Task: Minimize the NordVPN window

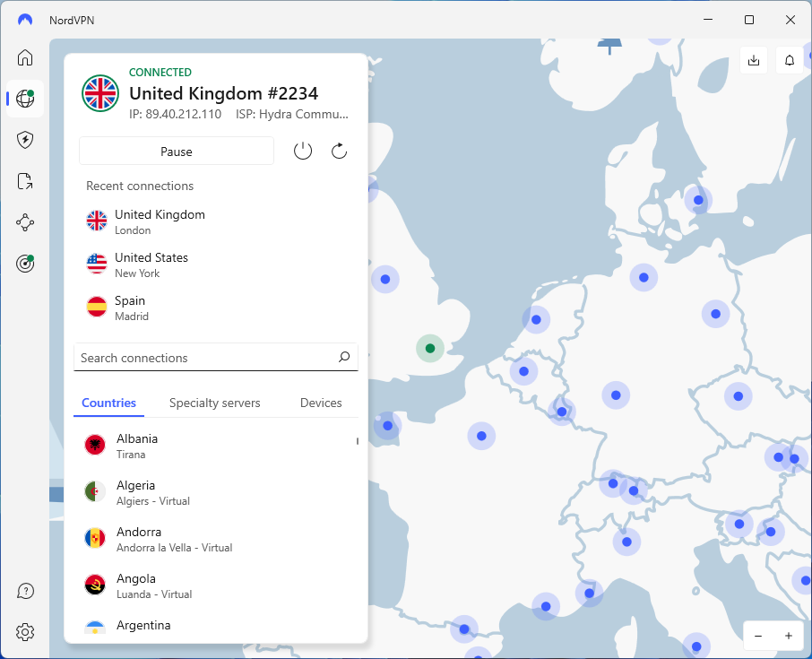Action: 708,20
